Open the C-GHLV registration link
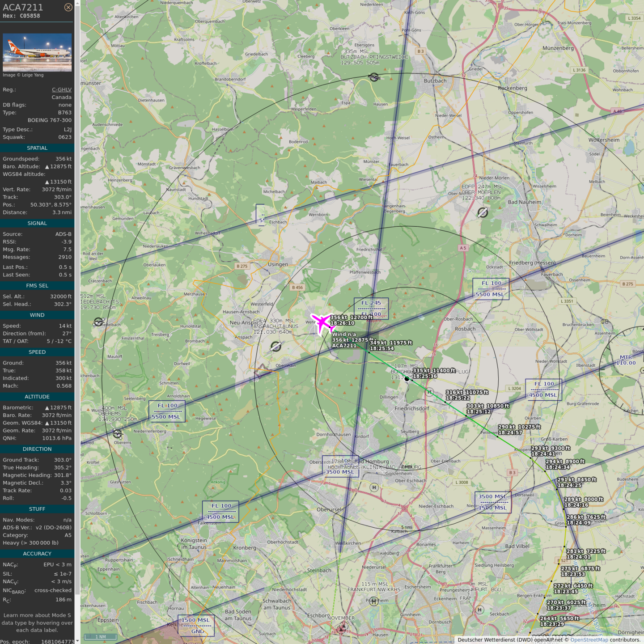The width and height of the screenshot is (644, 644). point(61,89)
